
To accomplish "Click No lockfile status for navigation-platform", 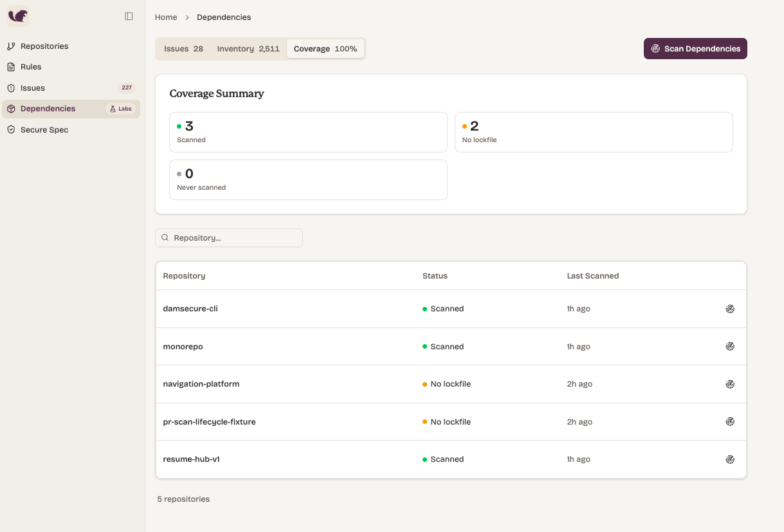I will coord(447,384).
